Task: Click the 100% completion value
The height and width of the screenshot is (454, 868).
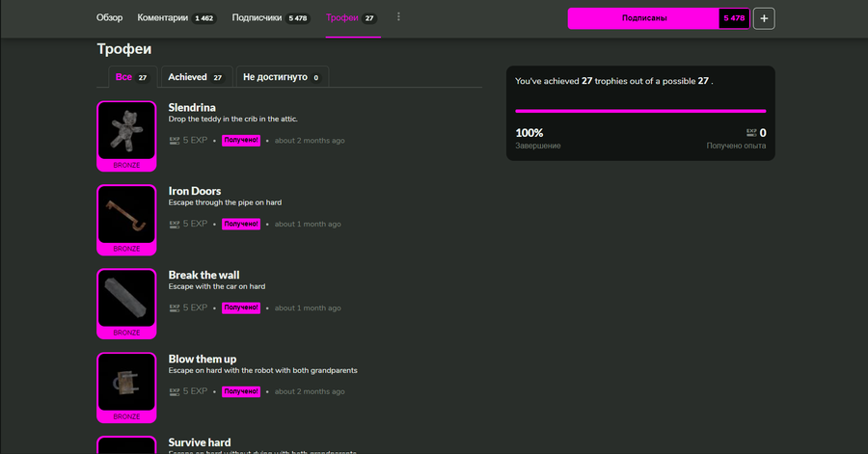Action: pos(529,133)
